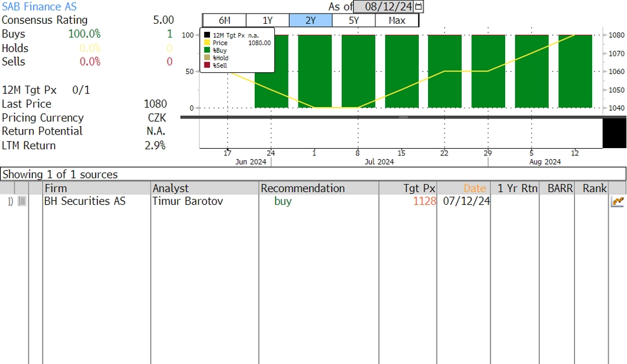This screenshot has height=364, width=627.
Task: Click the Return Potential value N.A.
Action: [x=156, y=131]
